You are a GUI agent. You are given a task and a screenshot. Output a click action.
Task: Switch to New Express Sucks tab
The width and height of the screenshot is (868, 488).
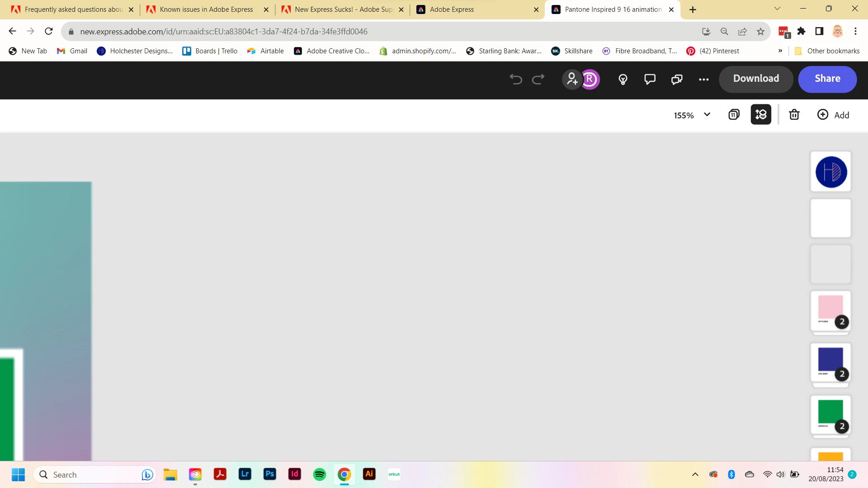pyautogui.click(x=343, y=9)
